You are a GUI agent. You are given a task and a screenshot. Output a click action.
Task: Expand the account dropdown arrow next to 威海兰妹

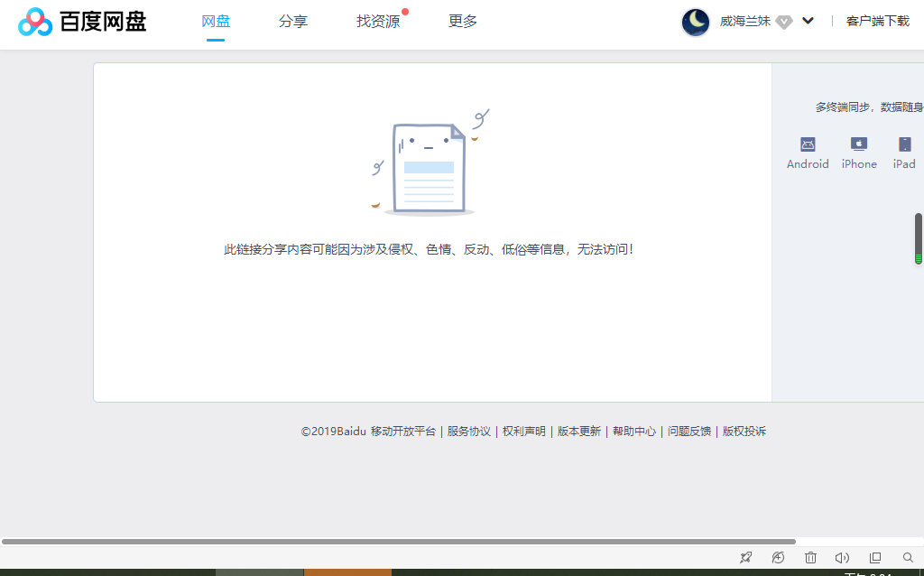(x=808, y=20)
